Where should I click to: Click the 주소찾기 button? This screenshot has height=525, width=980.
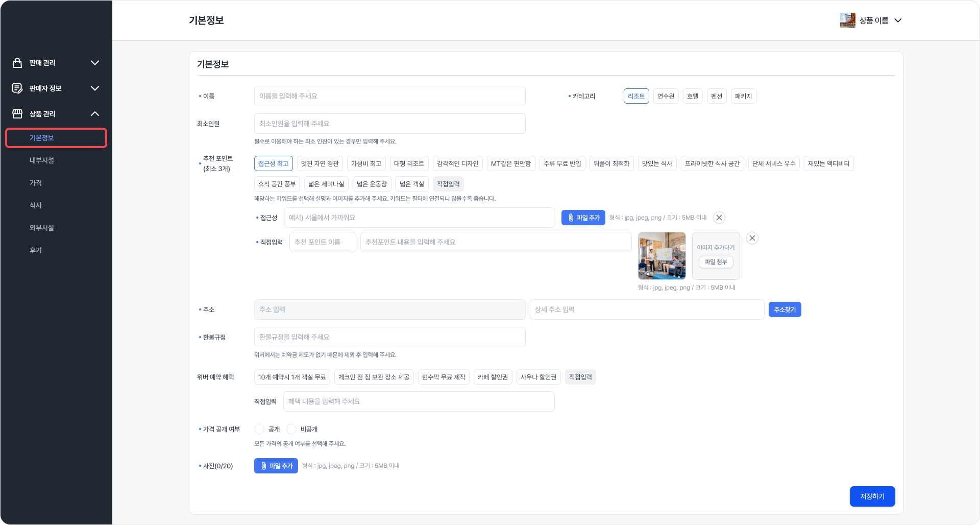[x=785, y=309]
